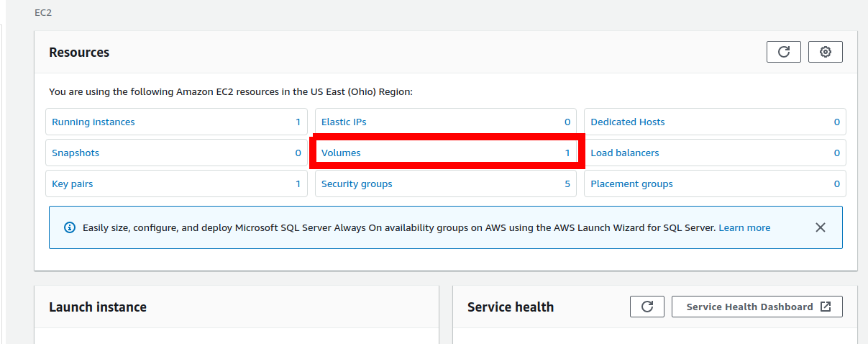Click the Launch instance heading
The height and width of the screenshot is (344, 868).
coord(98,307)
